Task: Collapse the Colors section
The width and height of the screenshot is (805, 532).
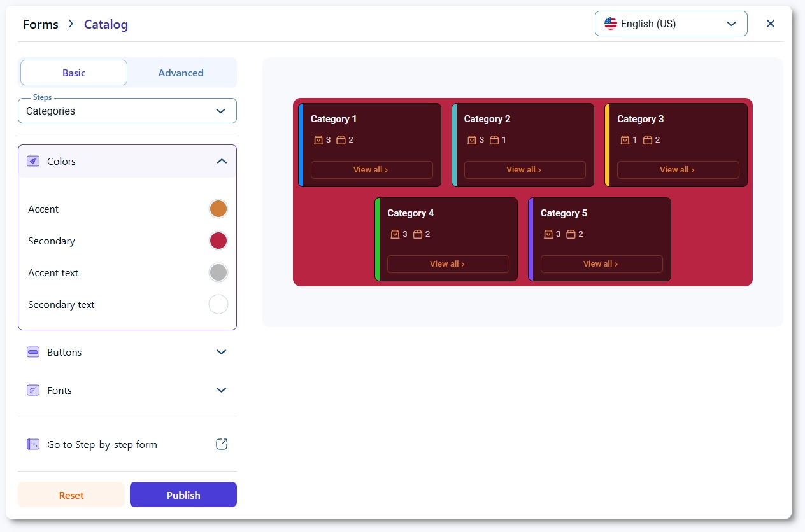Action: pos(222,162)
